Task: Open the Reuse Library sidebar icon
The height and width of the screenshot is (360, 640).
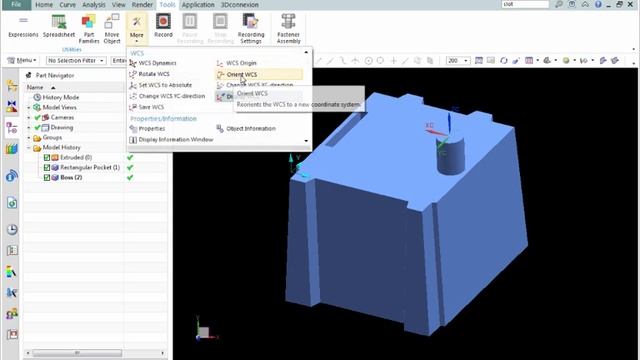Action: click(x=11, y=149)
